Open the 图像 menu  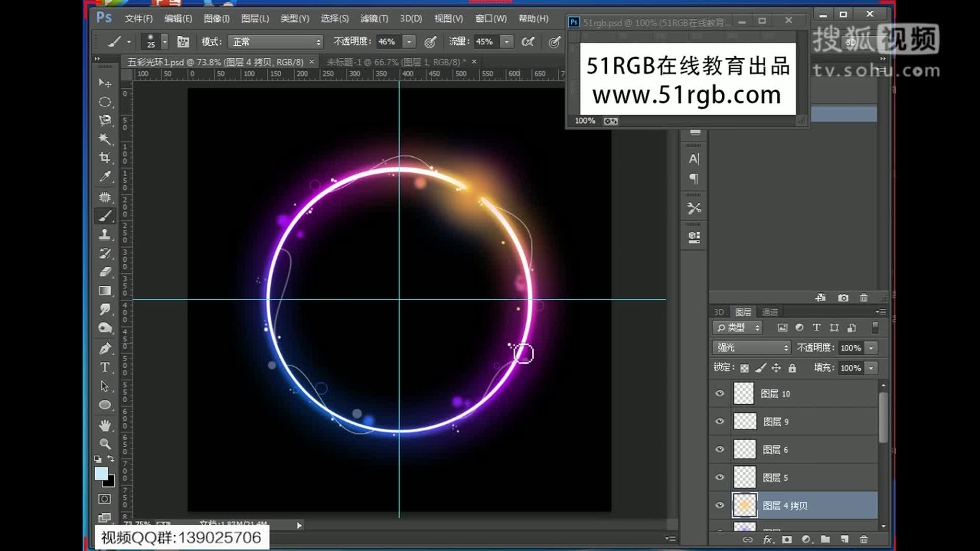coord(216,18)
